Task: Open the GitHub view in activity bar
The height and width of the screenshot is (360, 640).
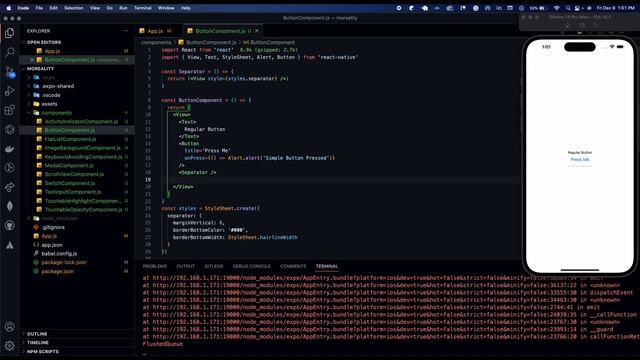Action: pos(9,225)
